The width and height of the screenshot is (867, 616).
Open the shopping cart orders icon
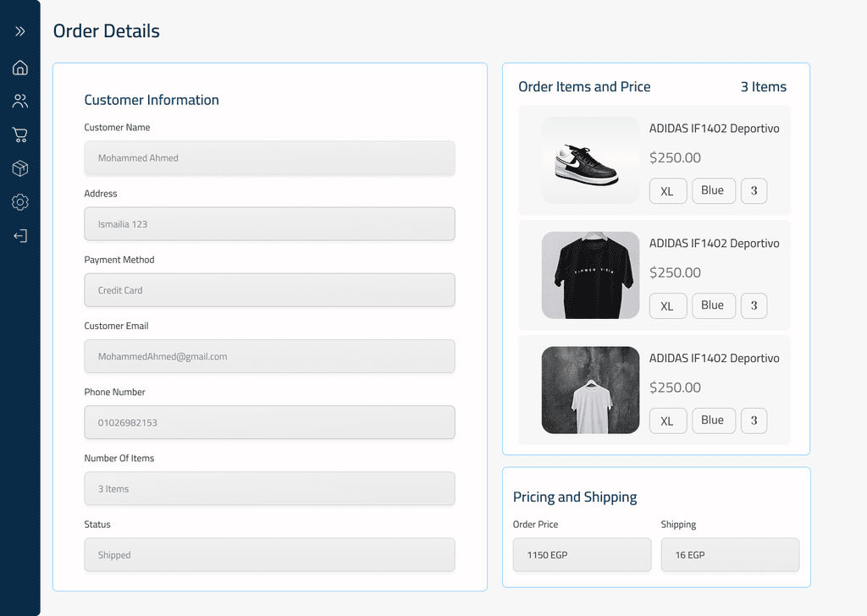pos(20,135)
